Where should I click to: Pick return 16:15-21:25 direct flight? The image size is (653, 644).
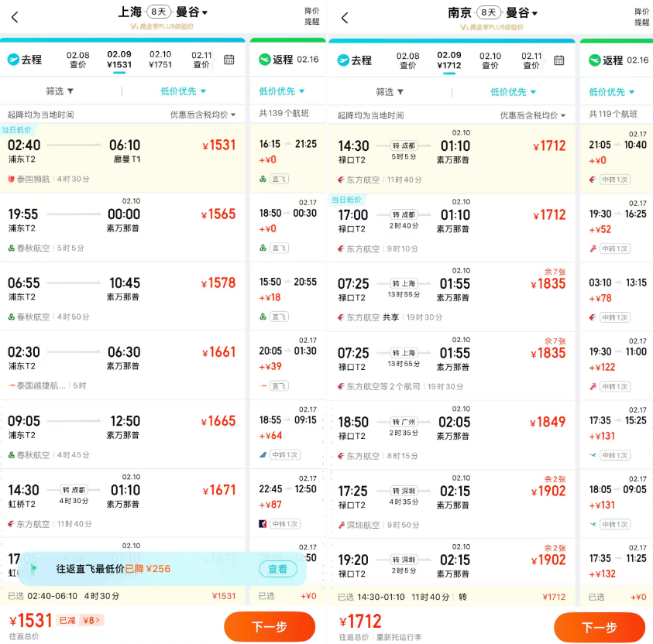tap(288, 158)
